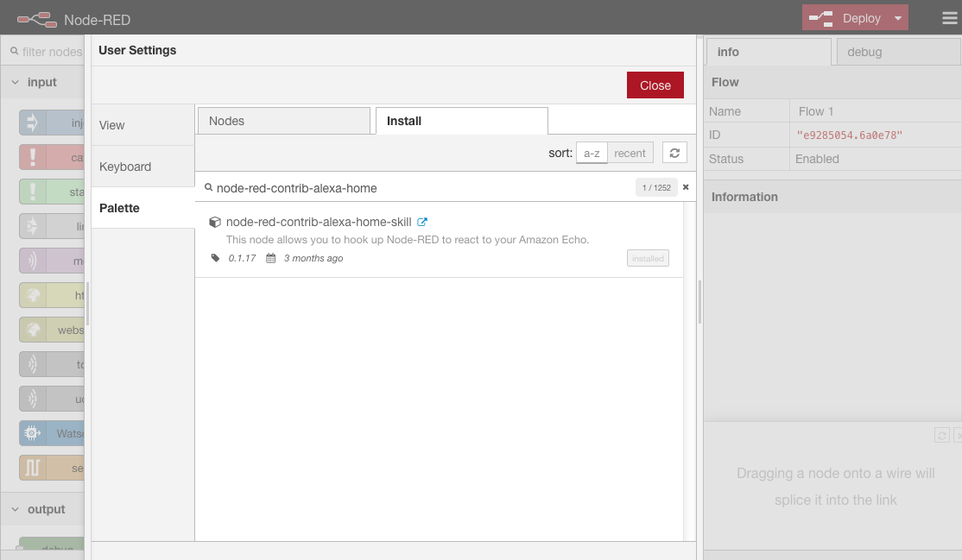962x560 pixels.
Task: Click the node-red-contrib-alexa-home-skill title
Action: pyautogui.click(x=319, y=222)
